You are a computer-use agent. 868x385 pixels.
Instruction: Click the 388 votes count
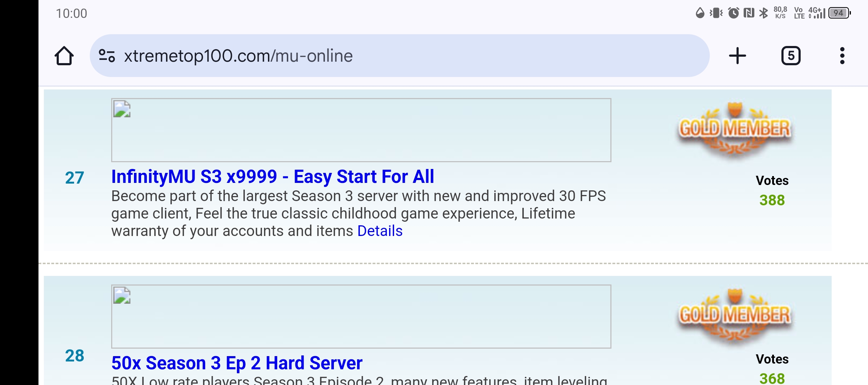point(772,200)
